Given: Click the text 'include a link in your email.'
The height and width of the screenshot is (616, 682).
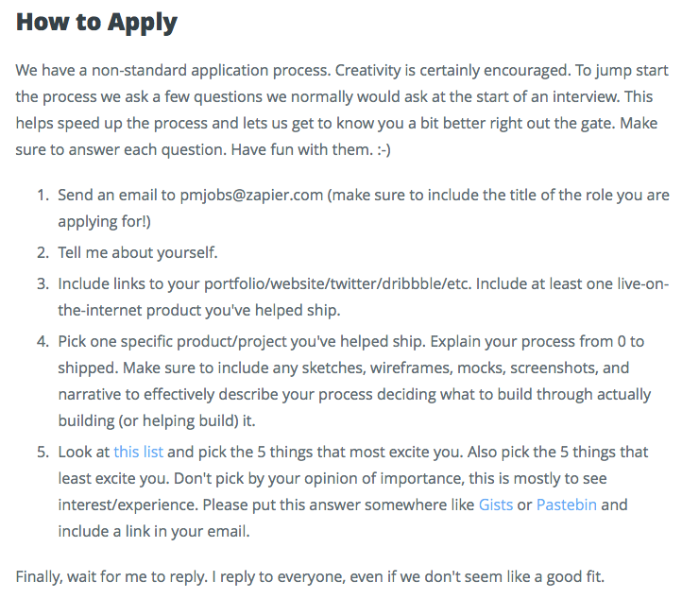Looking at the screenshot, I should (x=154, y=531).
